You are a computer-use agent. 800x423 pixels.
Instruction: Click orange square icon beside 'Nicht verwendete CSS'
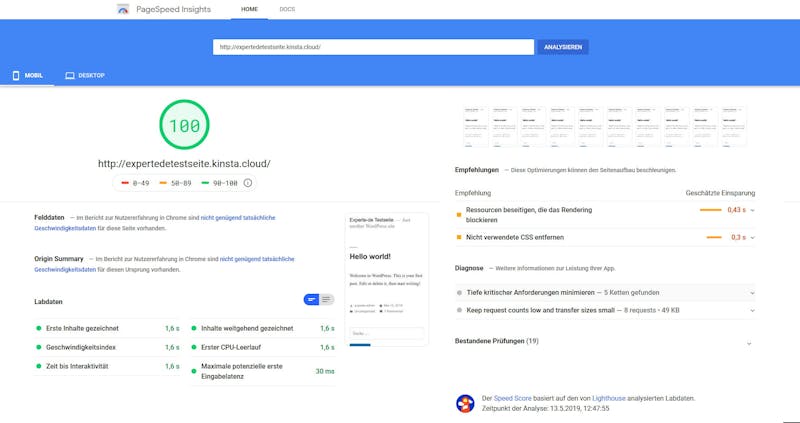[459, 237]
